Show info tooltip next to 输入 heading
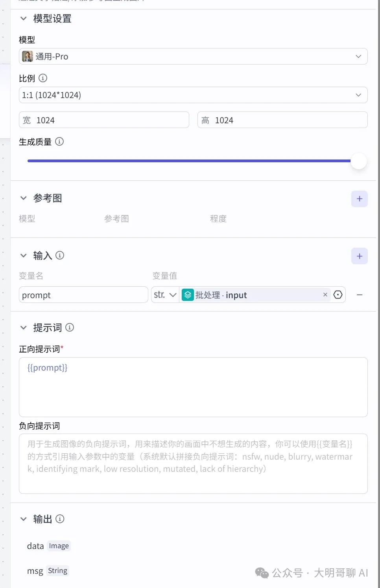Screen dimensions: 380x588 [x=60, y=255]
